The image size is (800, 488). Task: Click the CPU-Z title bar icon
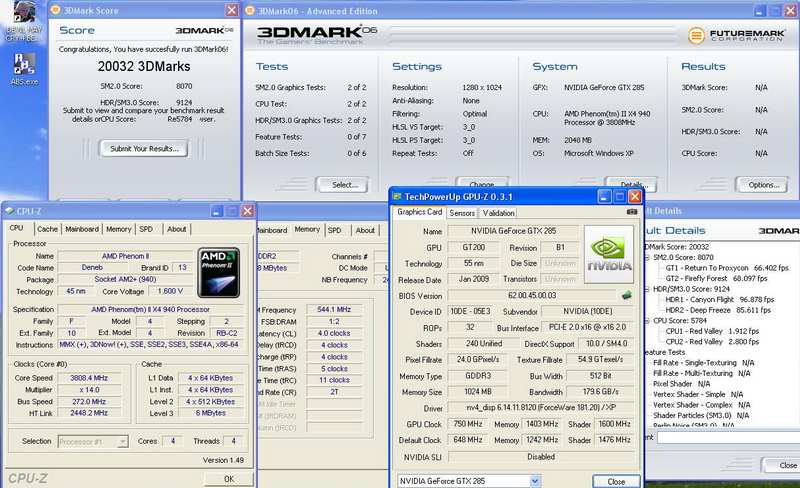click(10, 211)
